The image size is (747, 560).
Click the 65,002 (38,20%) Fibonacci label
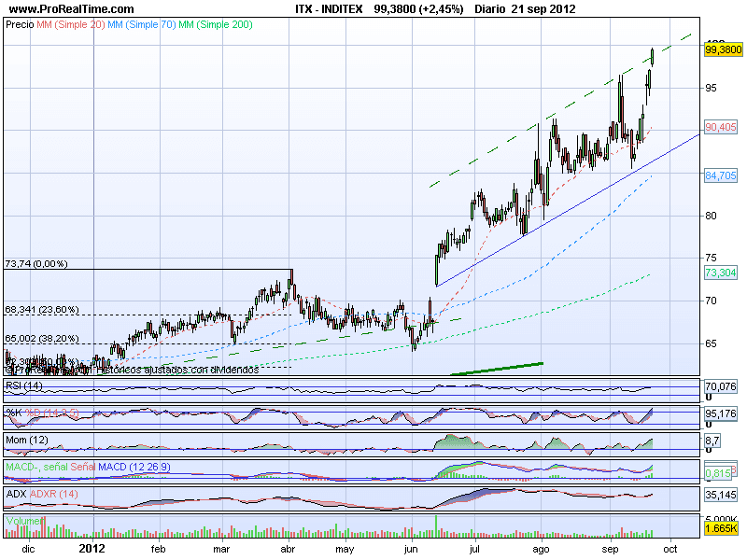coord(42,339)
